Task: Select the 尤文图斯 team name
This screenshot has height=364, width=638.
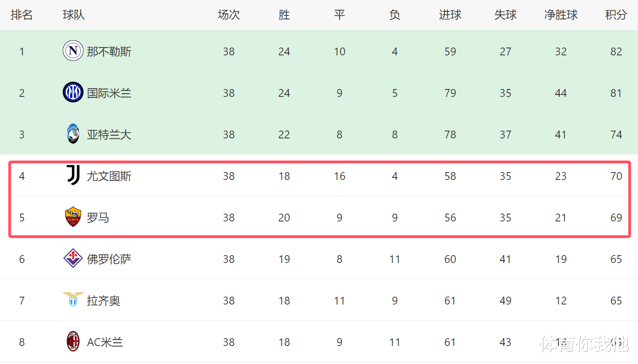Action: click(x=109, y=176)
